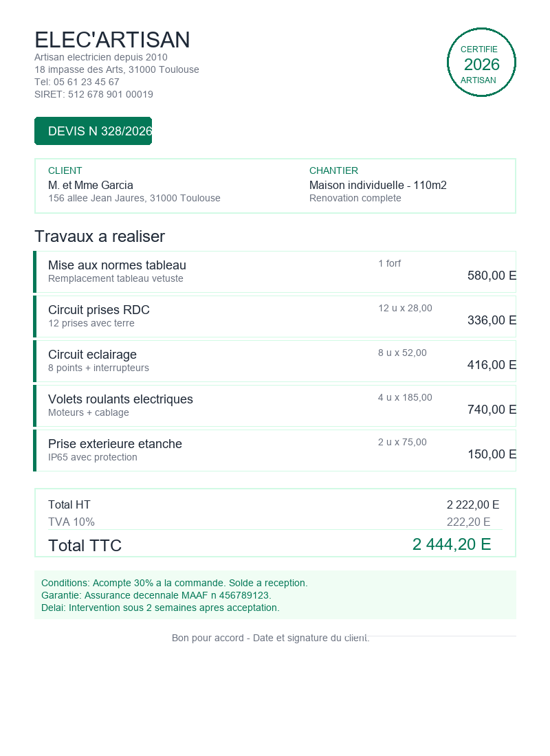This screenshot has width=550, height=756.
Task: Click the DEVIS N 328/2026 label
Action: click(x=93, y=131)
